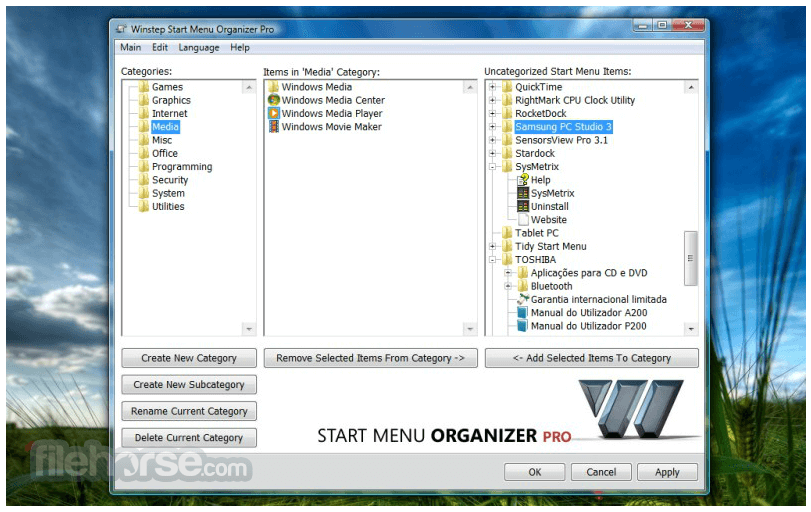Click the Tablet PC folder icon

(x=507, y=233)
